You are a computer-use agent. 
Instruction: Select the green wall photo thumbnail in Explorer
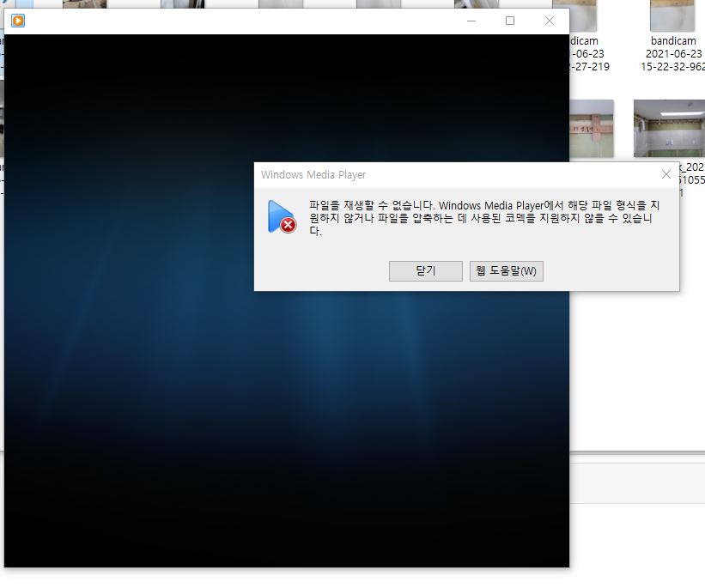(x=592, y=129)
